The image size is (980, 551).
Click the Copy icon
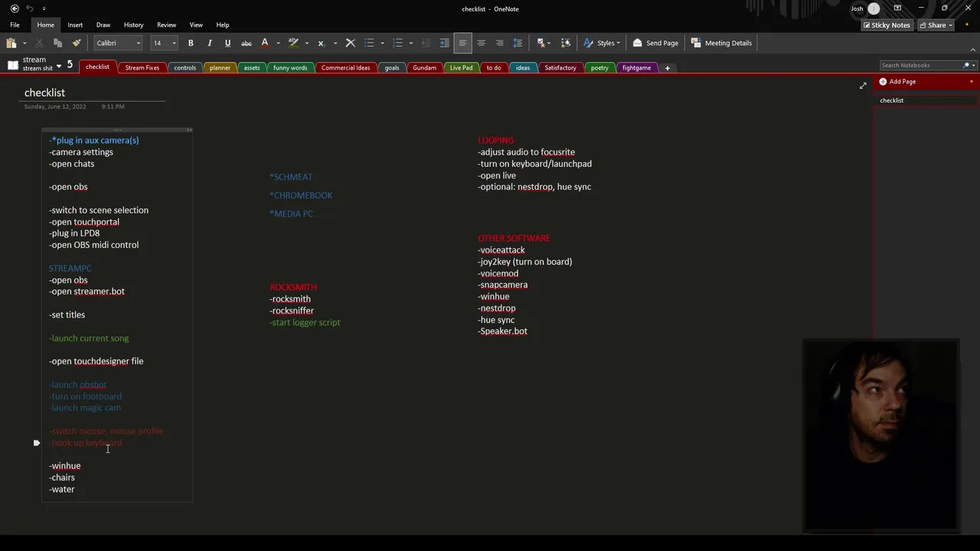coord(57,43)
